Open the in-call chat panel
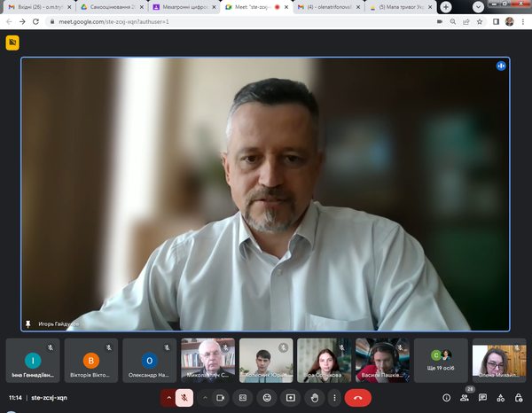Screen dimensions: 532x413 tap(482, 398)
